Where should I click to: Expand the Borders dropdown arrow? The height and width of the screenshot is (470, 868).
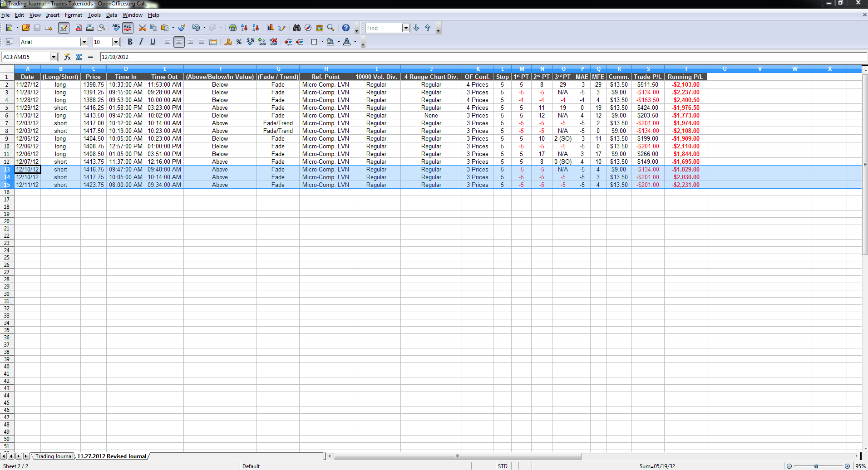click(x=322, y=42)
